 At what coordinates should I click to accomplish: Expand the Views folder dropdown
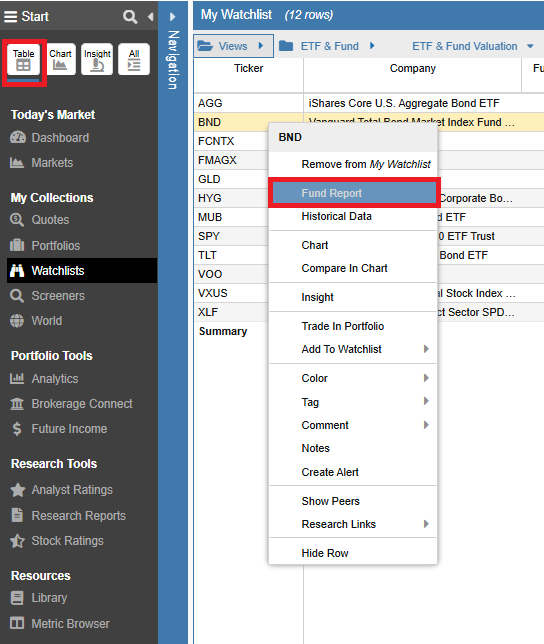point(233,46)
